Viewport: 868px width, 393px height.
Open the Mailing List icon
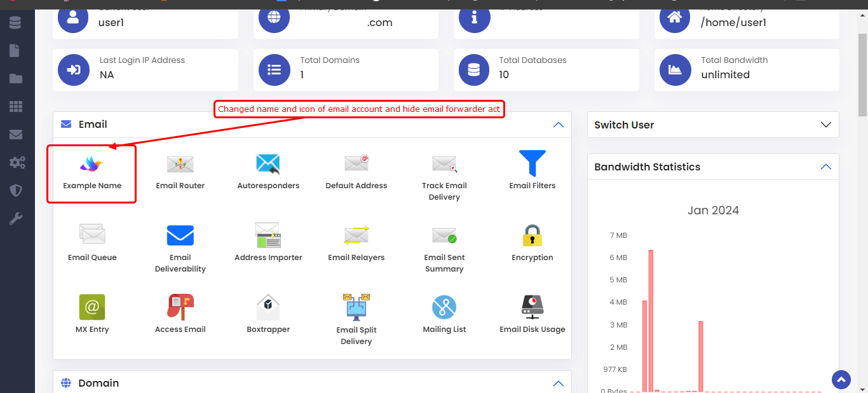click(x=444, y=308)
